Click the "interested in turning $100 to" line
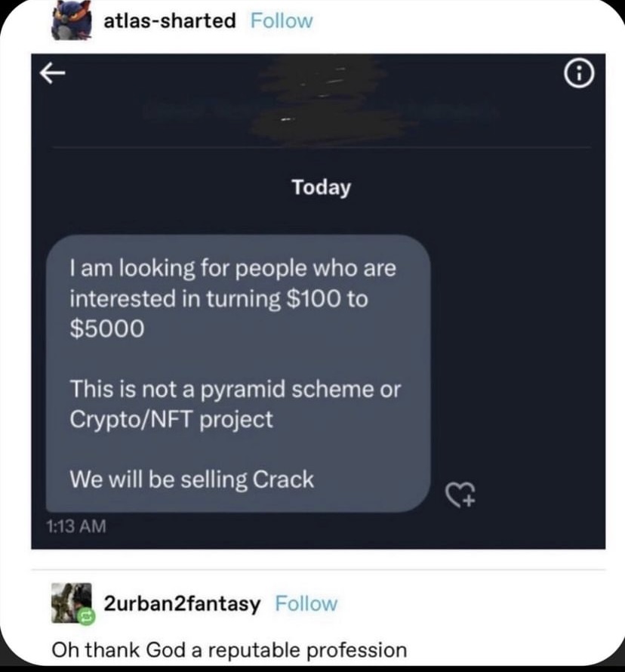Screen dimensions: 625x672 (219, 298)
